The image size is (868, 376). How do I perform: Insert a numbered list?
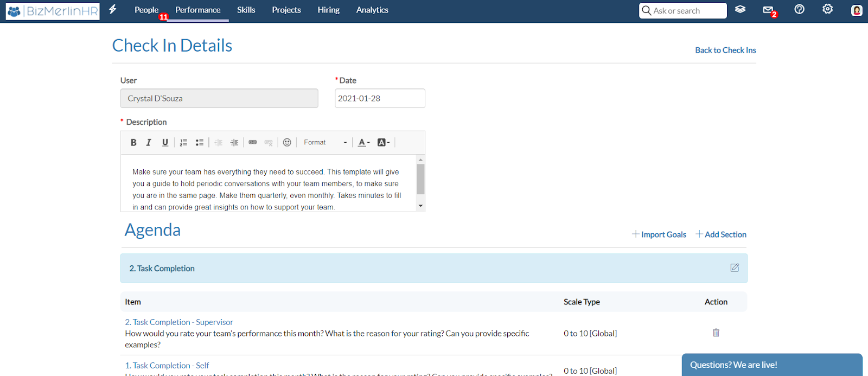[x=183, y=143]
